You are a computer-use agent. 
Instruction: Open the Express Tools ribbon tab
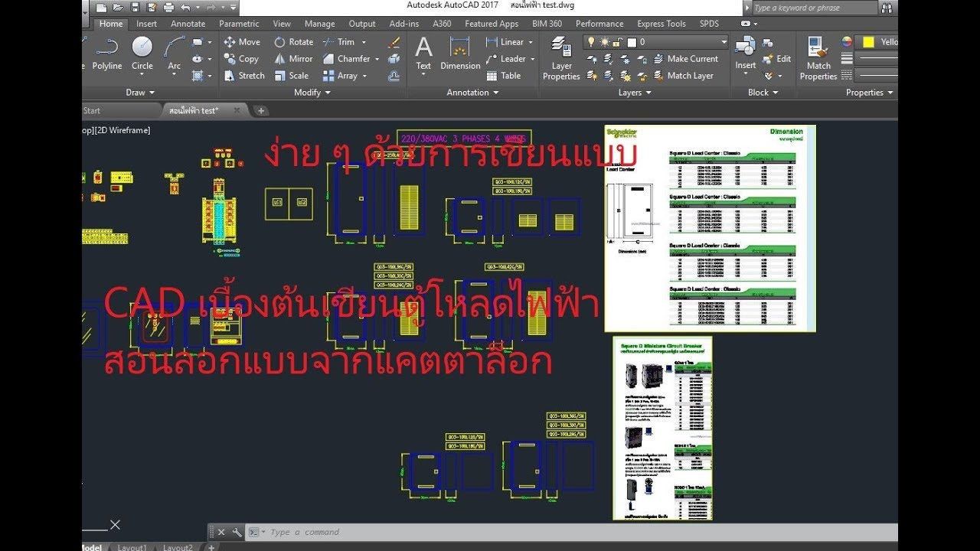pos(661,24)
